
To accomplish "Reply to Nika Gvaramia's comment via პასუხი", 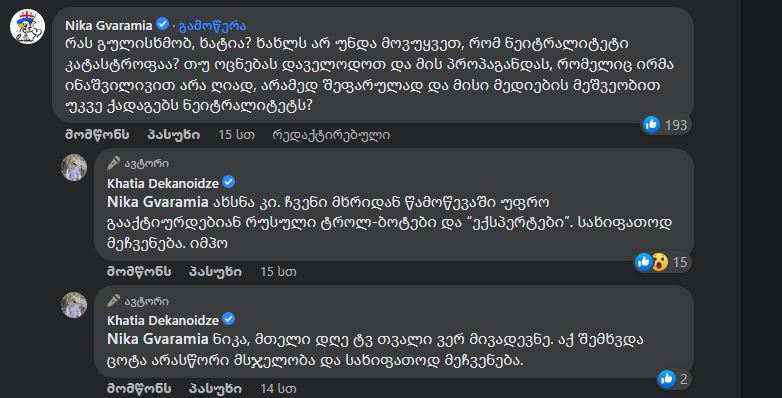I will pyautogui.click(x=174, y=135).
